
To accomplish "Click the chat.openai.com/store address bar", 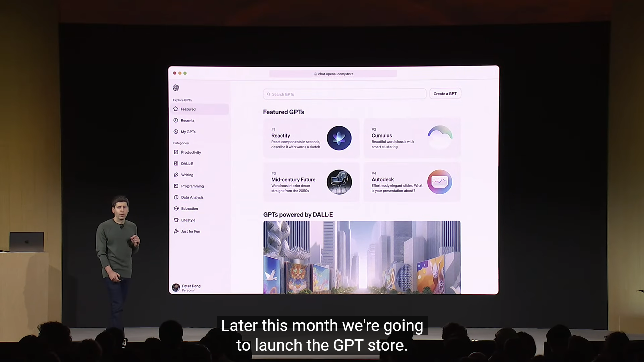I will coord(333,74).
